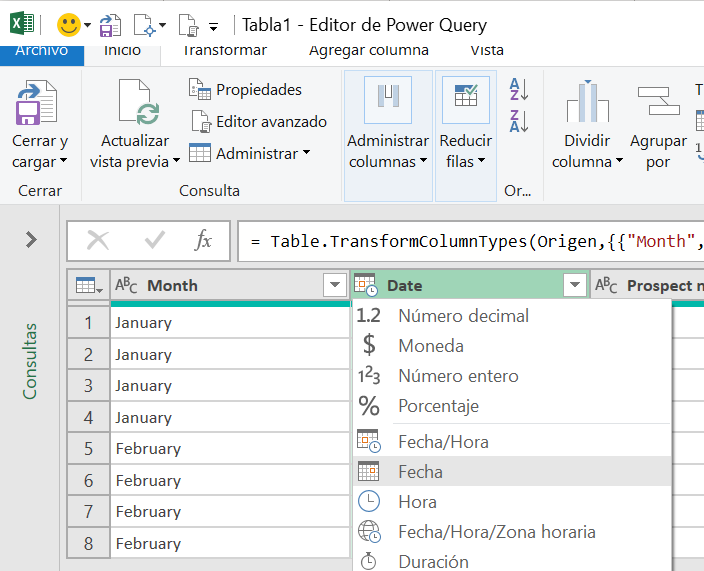Viewport: 704px width, 571px height.
Task: Click the ABC type icon of Month column
Action: (126, 285)
